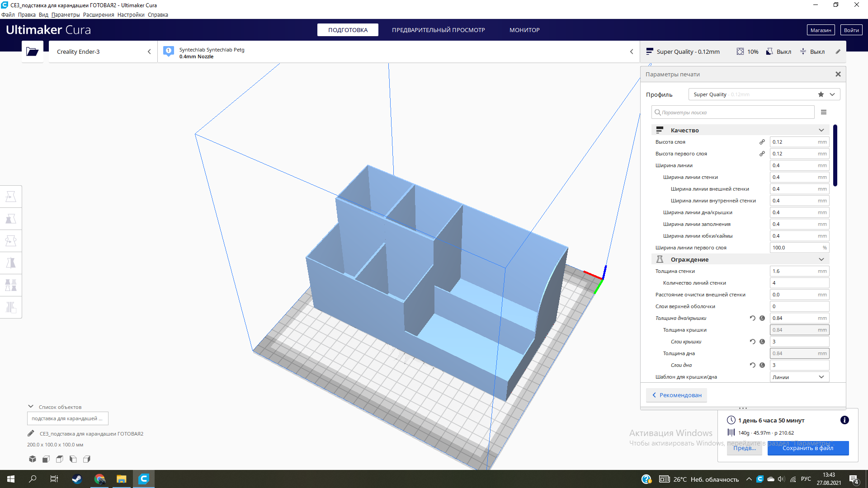Open the Support Blocker tool

tap(11, 307)
